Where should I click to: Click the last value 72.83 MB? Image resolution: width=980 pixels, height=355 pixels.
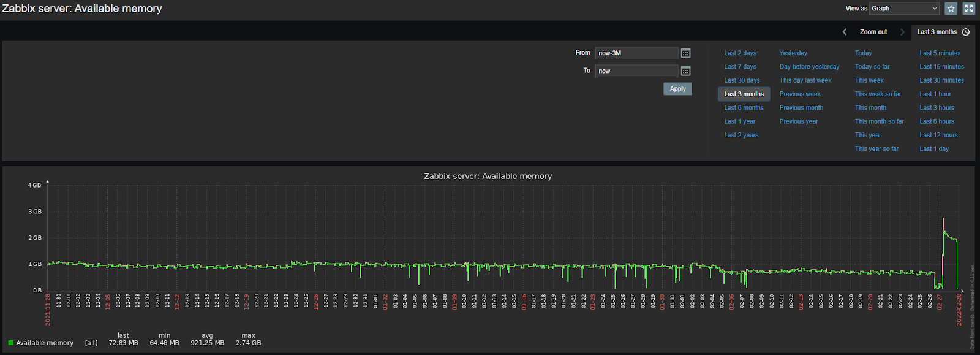click(123, 343)
